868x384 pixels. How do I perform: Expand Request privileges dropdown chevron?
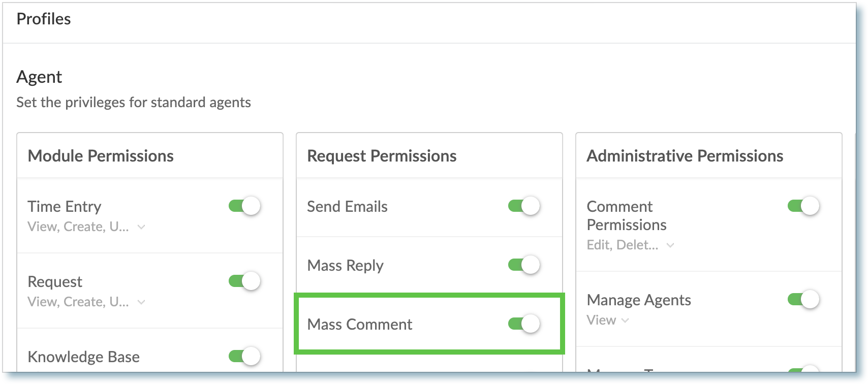[141, 302]
